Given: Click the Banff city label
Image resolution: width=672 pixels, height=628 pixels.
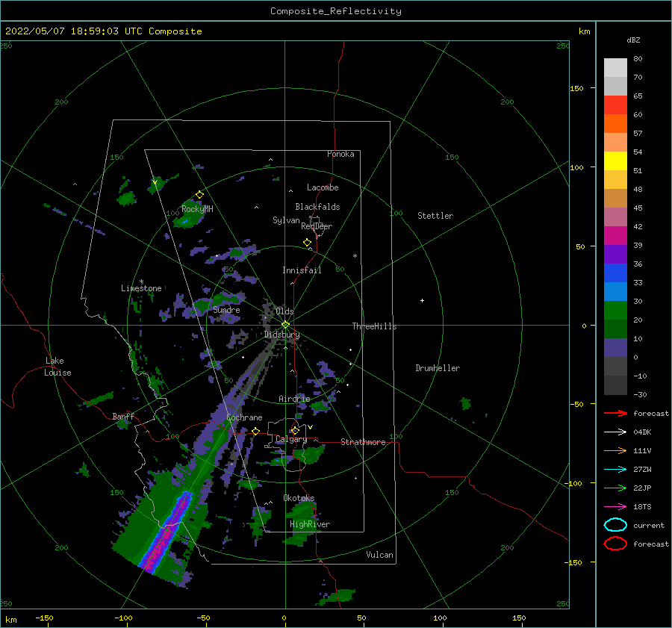Looking at the screenshot, I should (123, 416).
